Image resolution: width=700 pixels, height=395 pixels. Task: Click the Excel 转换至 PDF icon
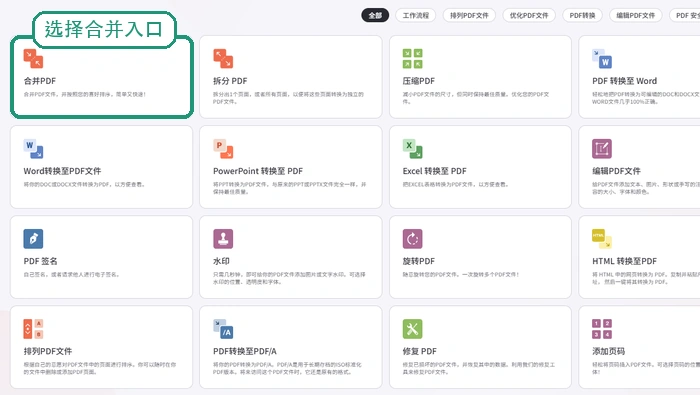point(412,149)
